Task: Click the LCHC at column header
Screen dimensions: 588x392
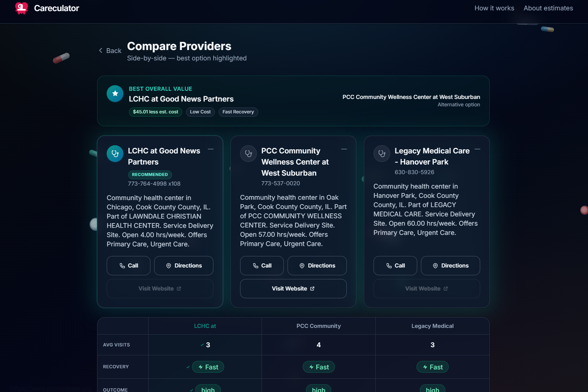Action: tap(205, 326)
